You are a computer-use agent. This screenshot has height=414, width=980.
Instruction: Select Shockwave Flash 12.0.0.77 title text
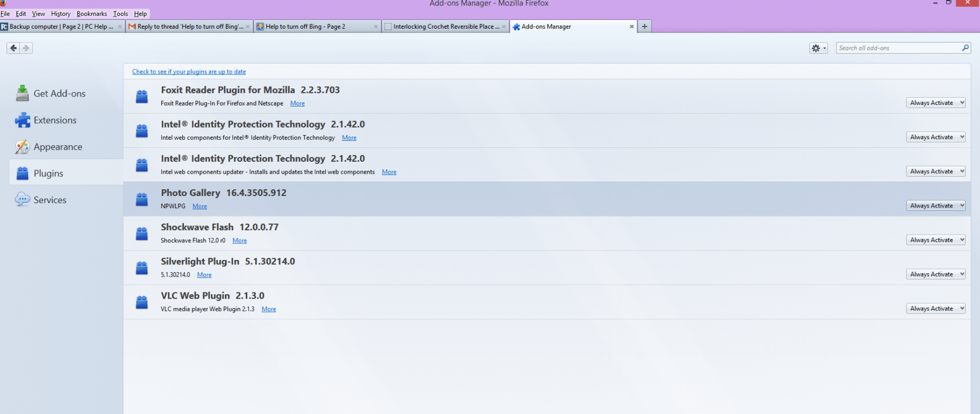coord(220,227)
